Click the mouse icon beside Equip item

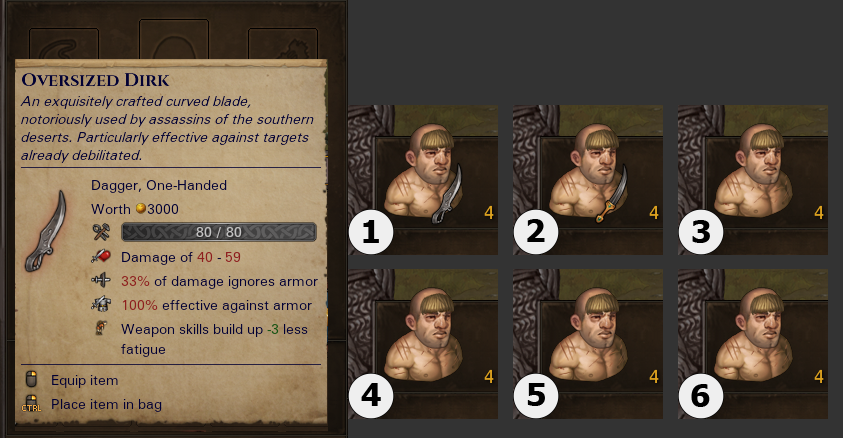pos(31,379)
